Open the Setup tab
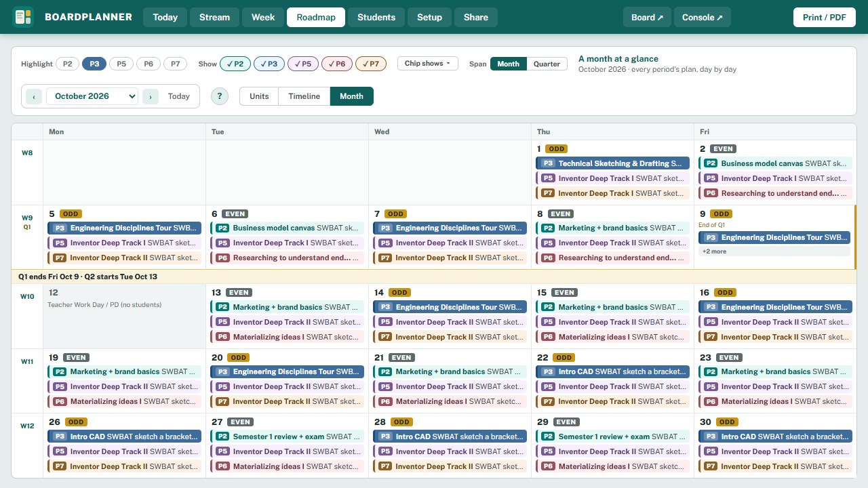This screenshot has height=488, width=868. click(x=429, y=17)
